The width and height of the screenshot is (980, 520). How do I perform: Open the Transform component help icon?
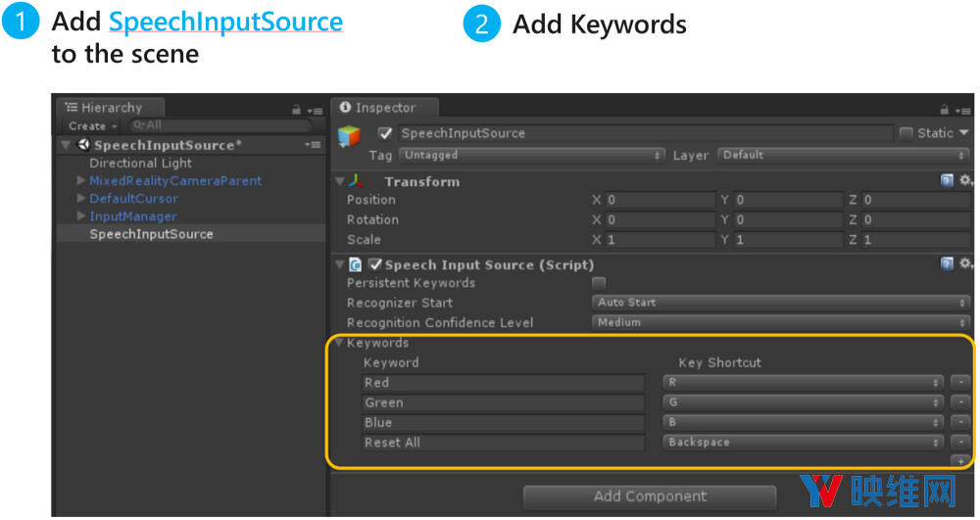947,181
